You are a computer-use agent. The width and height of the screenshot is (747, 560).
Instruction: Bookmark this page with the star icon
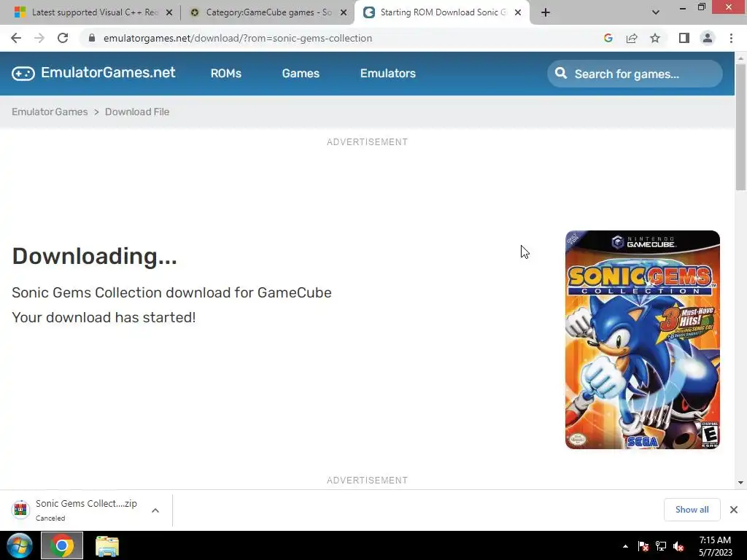[x=655, y=38]
